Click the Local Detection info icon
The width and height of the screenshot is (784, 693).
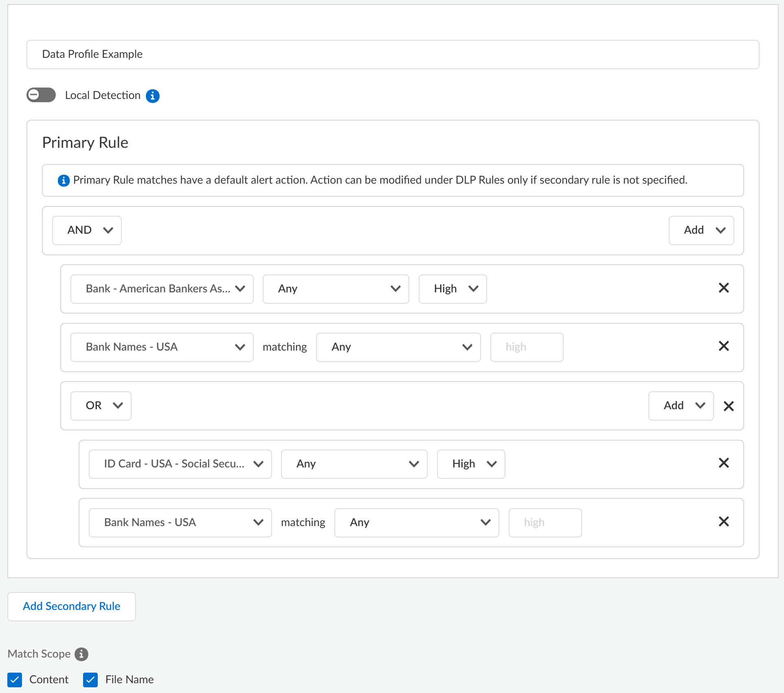(x=153, y=96)
